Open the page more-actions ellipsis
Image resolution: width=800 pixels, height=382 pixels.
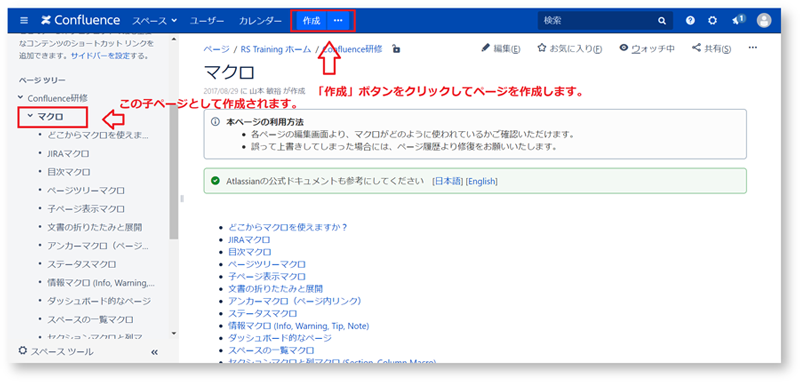pos(753,48)
